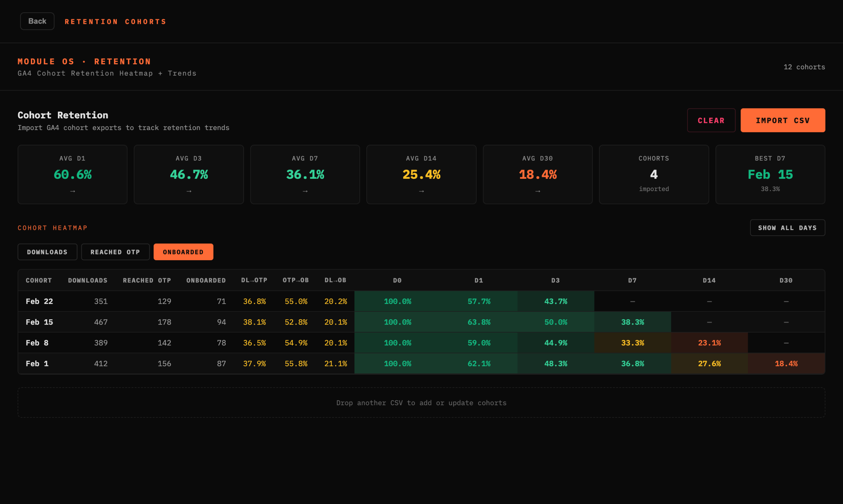Viewport: 843px width, 504px height.
Task: Click the Avg D1 trend arrow
Action: pyautogui.click(x=72, y=191)
